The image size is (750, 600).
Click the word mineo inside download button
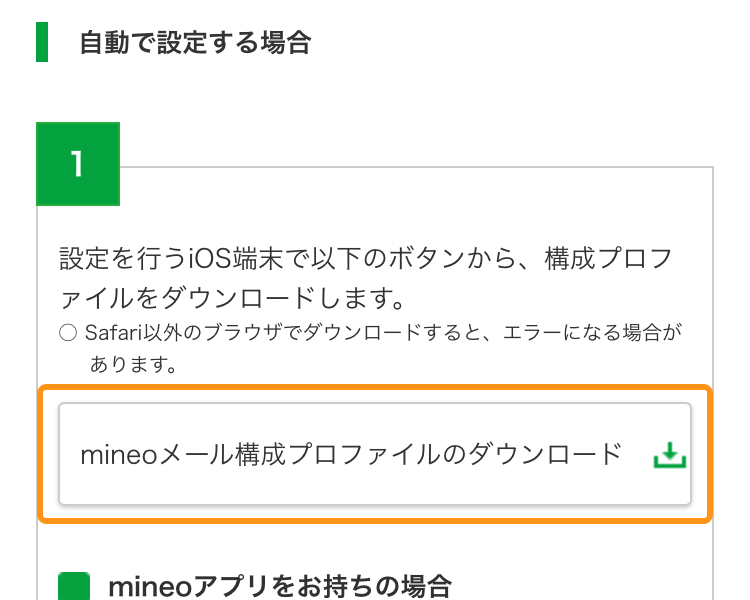coord(119,454)
